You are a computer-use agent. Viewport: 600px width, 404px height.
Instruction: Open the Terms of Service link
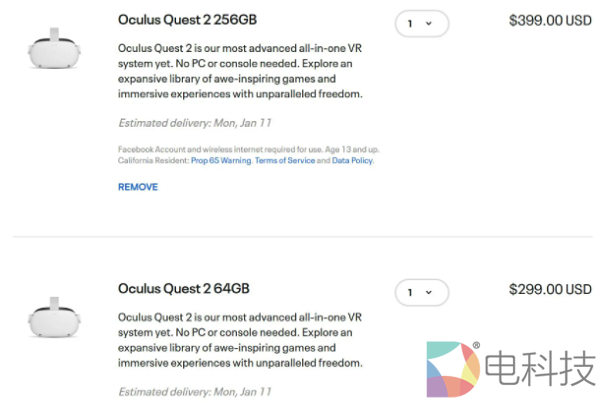(285, 160)
